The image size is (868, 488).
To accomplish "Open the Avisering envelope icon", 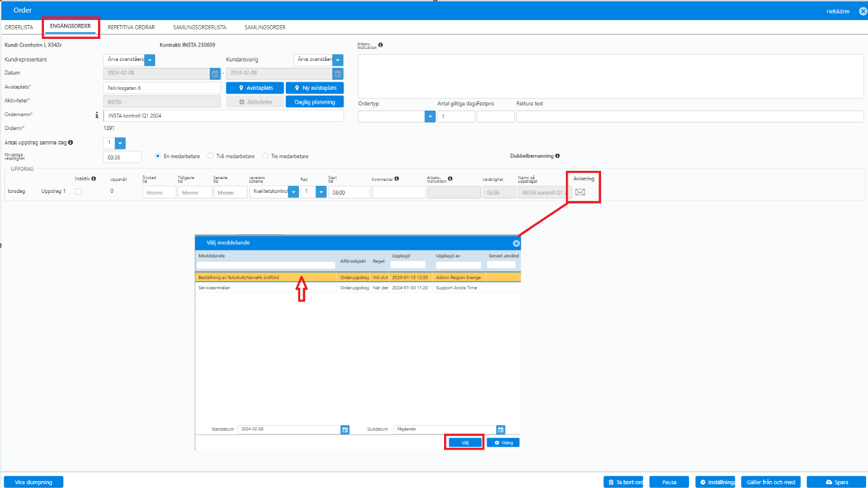I will click(580, 192).
